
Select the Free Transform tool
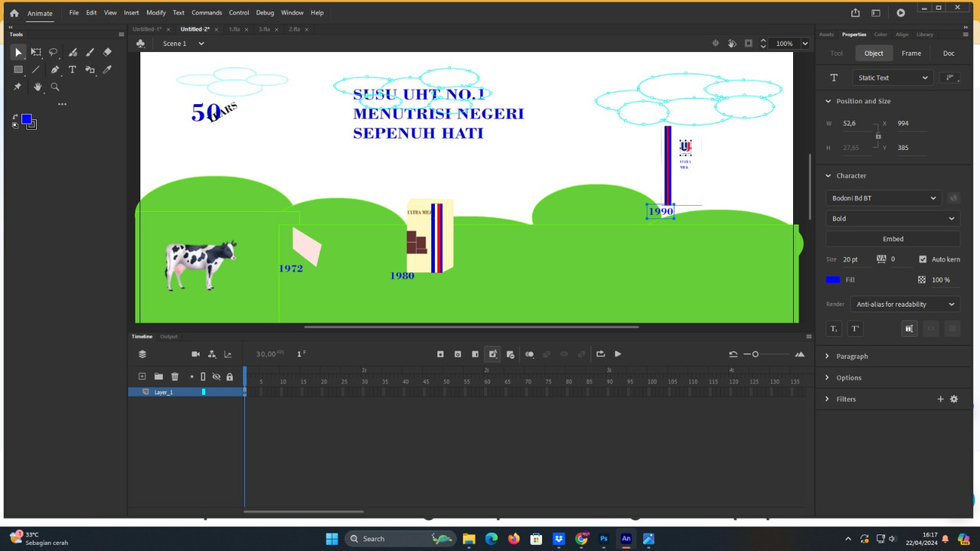tap(36, 53)
